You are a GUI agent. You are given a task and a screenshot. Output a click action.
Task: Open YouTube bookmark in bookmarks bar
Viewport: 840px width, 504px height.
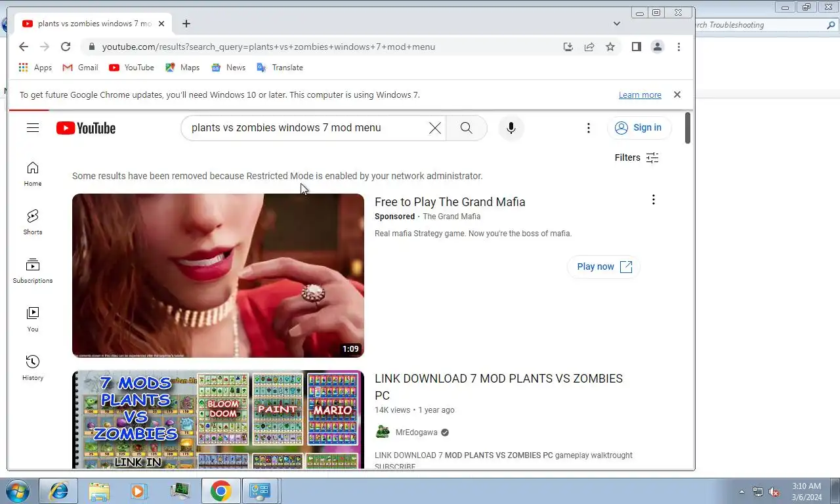[x=132, y=68]
